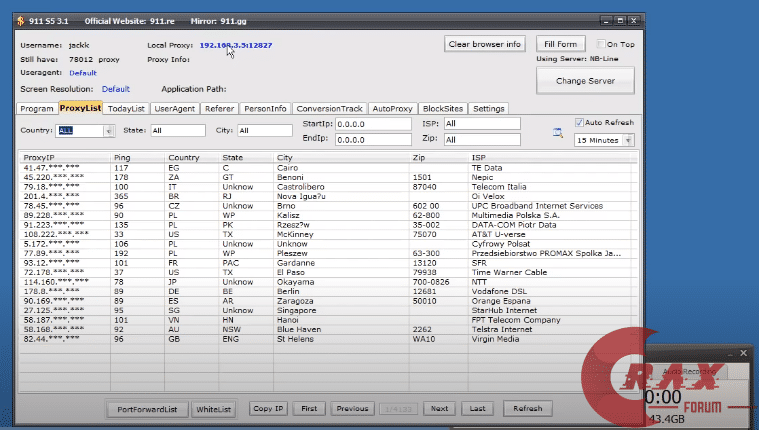759x430 pixels.
Task: Click the search icon beside the Zip filter
Action: tap(558, 131)
